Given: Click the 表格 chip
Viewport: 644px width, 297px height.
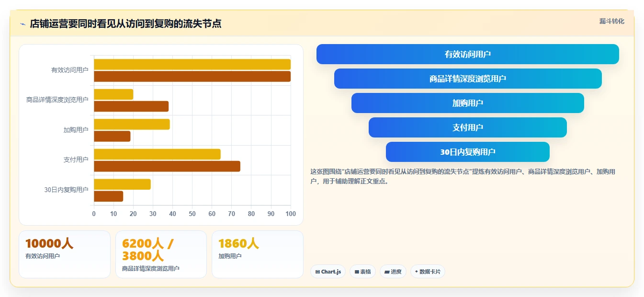Looking at the screenshot, I should (363, 272).
